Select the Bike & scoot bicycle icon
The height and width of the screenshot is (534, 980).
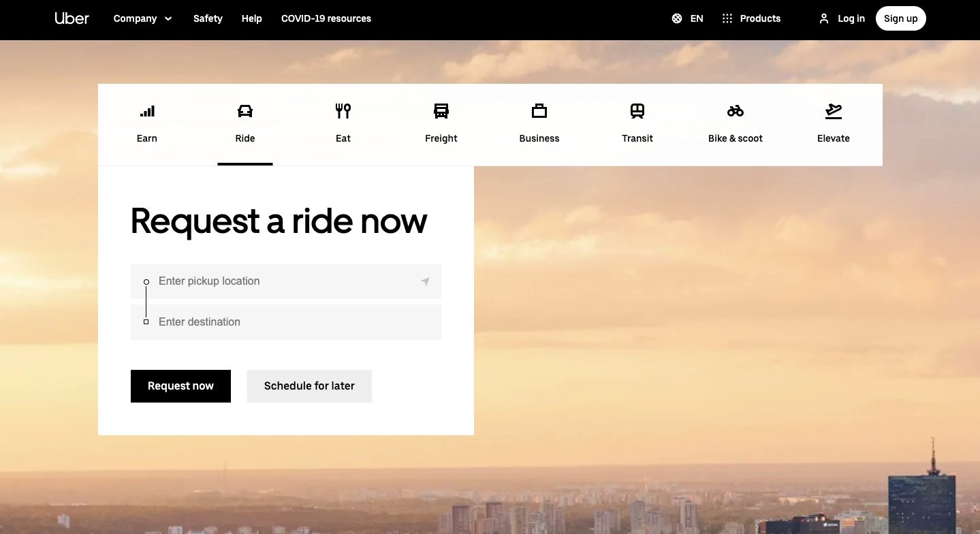coord(736,111)
